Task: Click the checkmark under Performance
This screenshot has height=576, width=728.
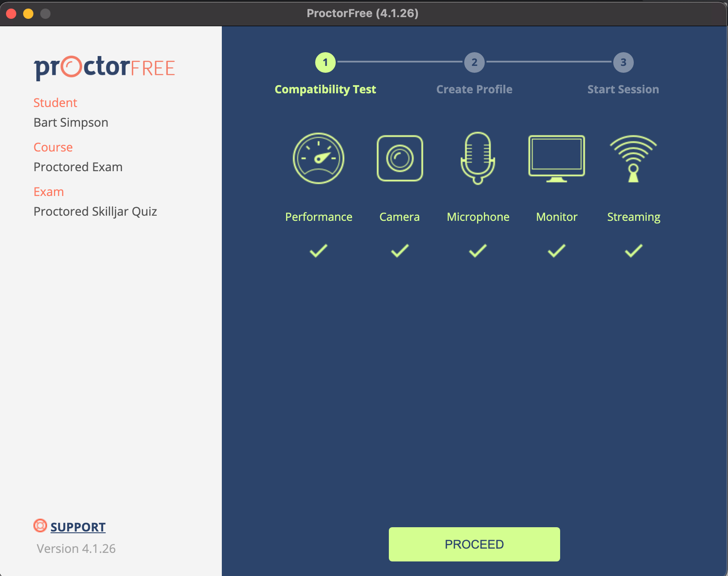Action: click(319, 251)
